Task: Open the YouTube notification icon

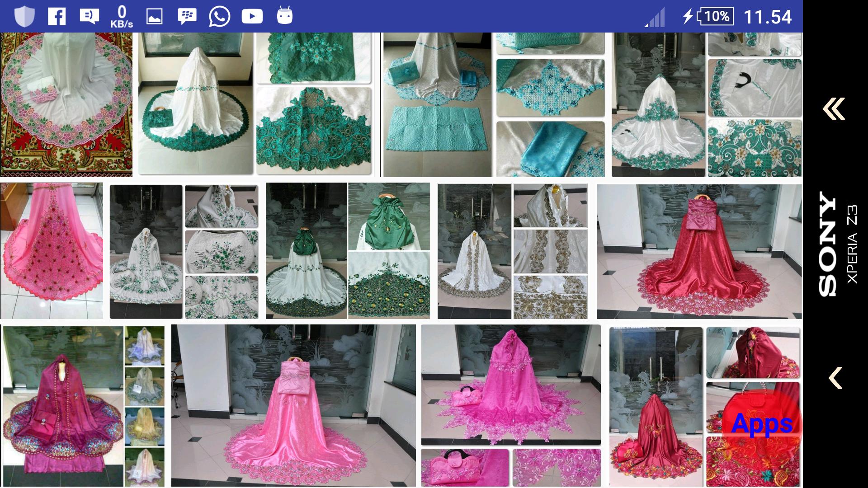Action: coord(252,17)
